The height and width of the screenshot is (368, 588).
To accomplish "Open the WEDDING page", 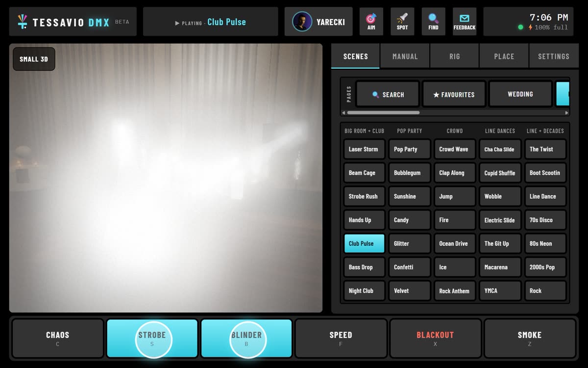I will tap(520, 94).
